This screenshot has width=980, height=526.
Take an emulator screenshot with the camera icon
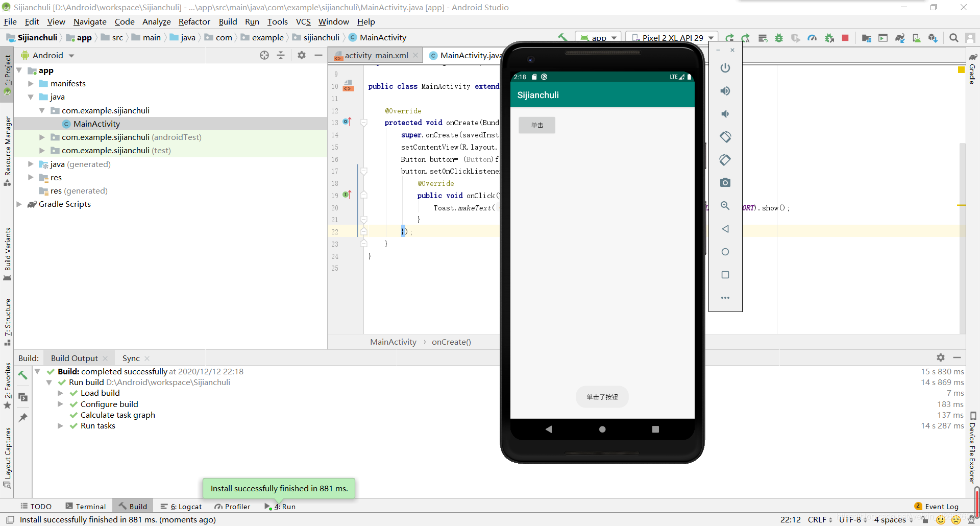[x=725, y=183]
